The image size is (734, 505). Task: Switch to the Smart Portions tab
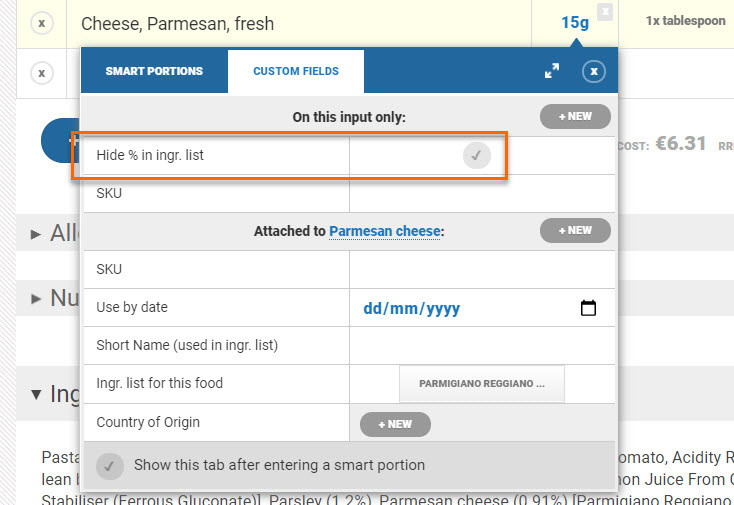(x=154, y=71)
